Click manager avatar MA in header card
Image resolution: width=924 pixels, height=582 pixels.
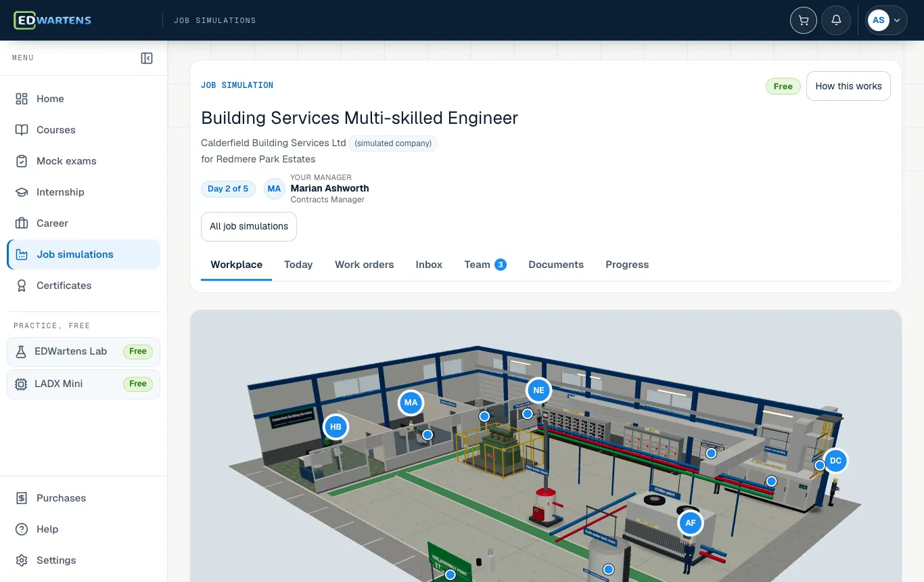pyautogui.click(x=274, y=189)
